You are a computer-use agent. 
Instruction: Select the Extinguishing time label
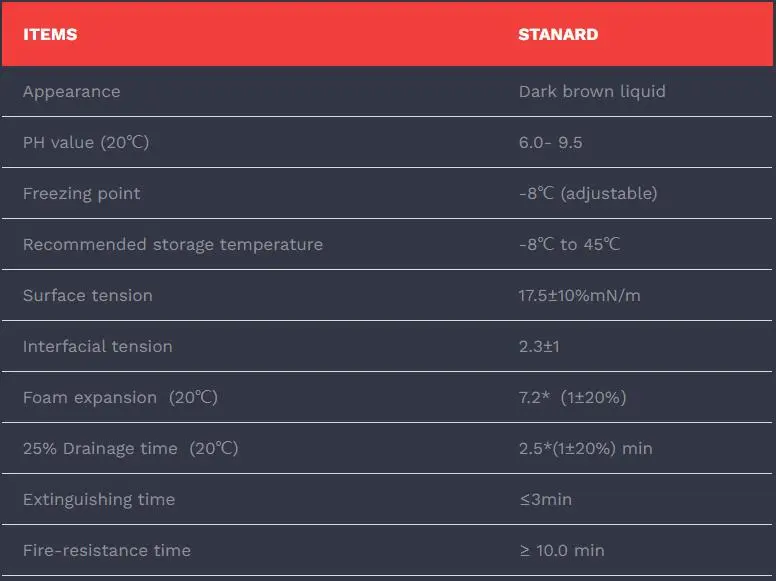tap(99, 499)
